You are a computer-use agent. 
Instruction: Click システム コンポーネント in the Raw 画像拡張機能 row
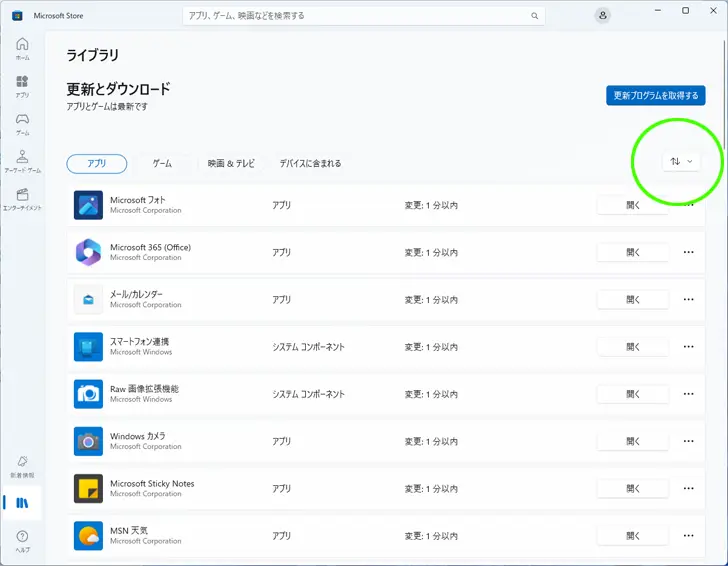tap(308, 394)
